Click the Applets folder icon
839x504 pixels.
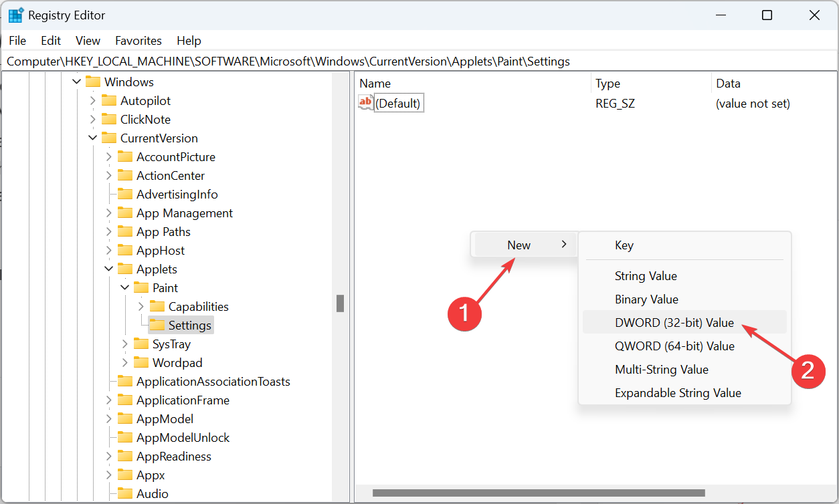[x=125, y=269]
